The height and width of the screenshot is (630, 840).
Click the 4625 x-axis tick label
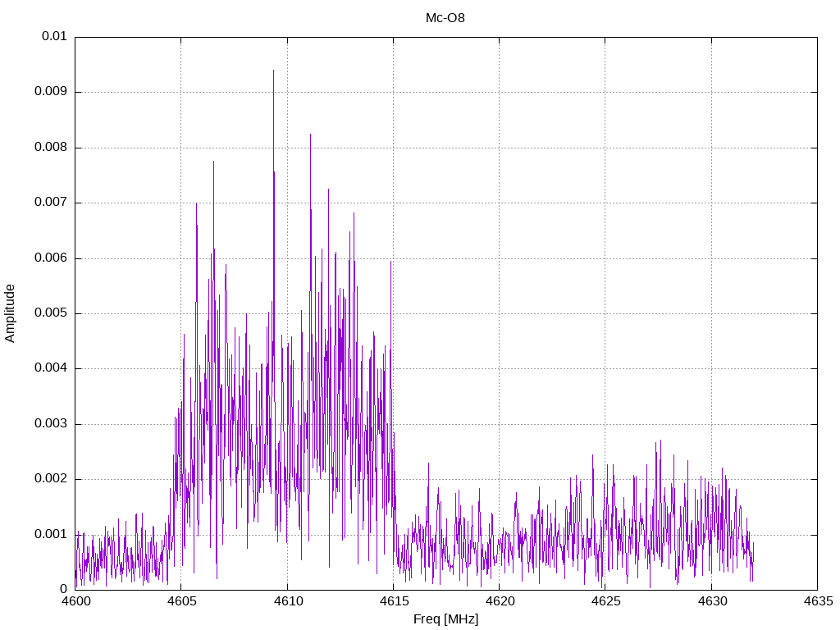coord(605,602)
